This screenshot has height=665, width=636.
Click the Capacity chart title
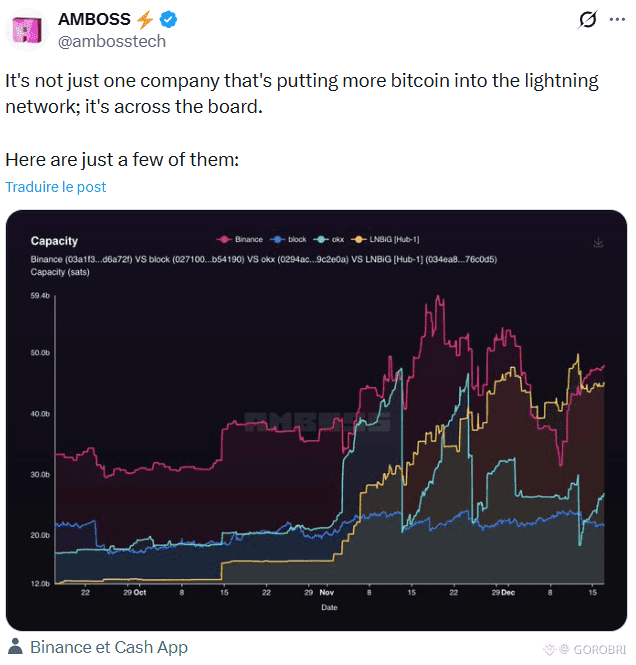tap(54, 241)
